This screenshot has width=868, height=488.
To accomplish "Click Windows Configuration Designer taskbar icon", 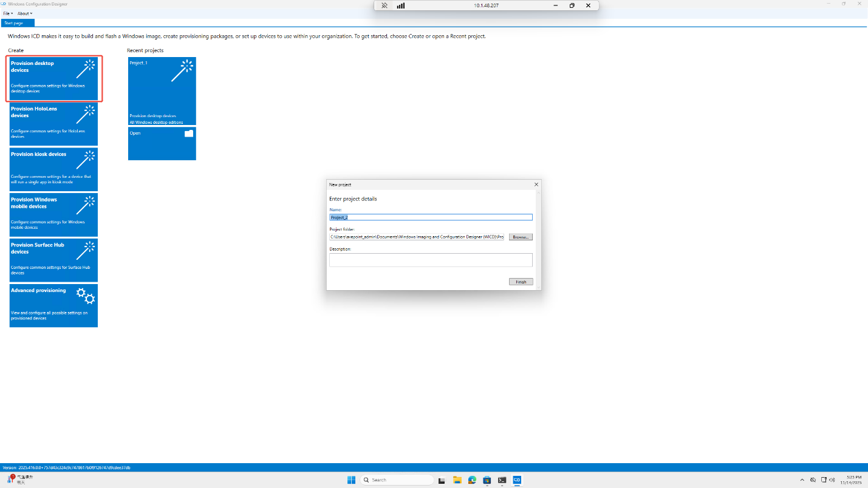I will point(518,480).
